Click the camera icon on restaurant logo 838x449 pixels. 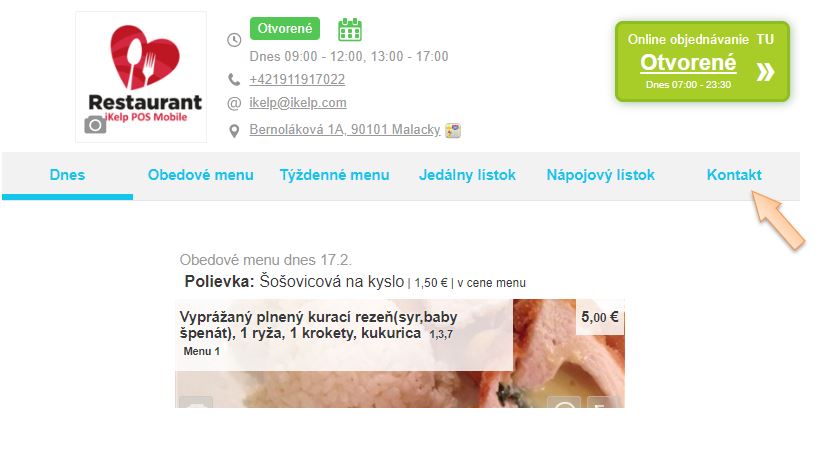click(x=95, y=125)
